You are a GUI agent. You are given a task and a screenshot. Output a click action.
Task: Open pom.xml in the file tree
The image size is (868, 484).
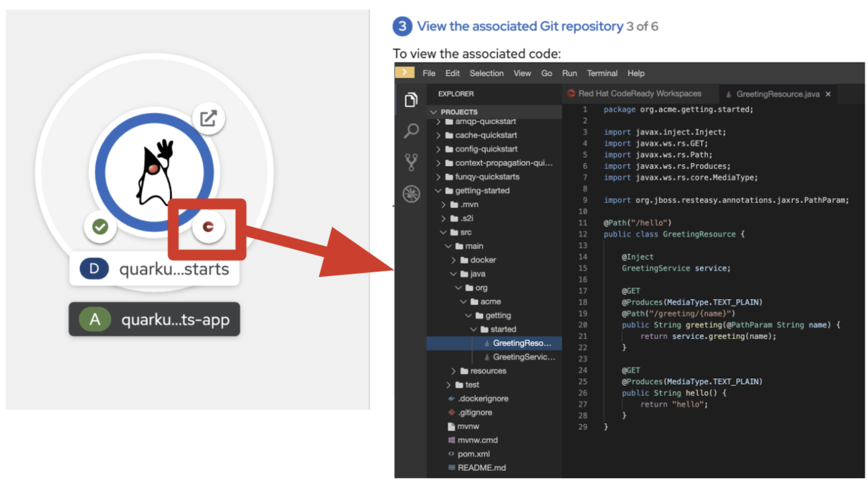tap(473, 454)
